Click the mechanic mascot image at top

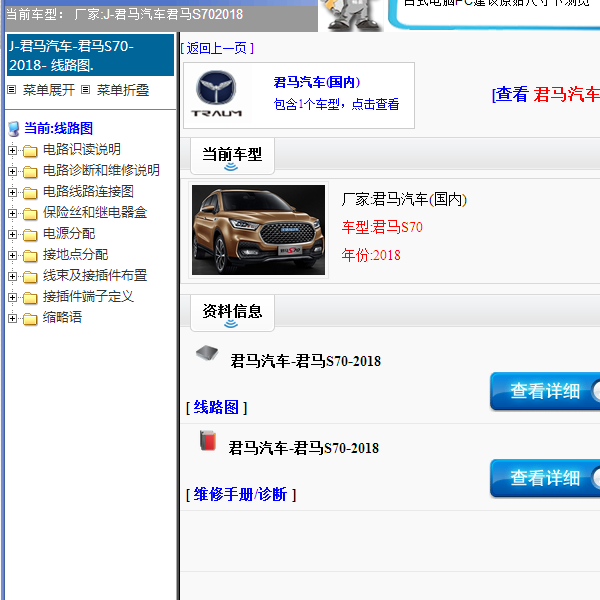(x=351, y=15)
